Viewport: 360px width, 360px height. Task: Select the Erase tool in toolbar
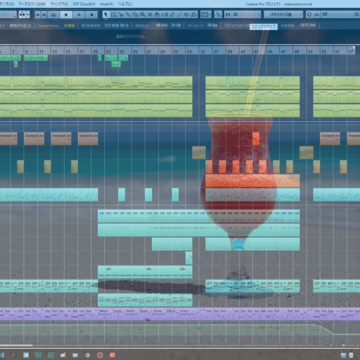(x=135, y=15)
